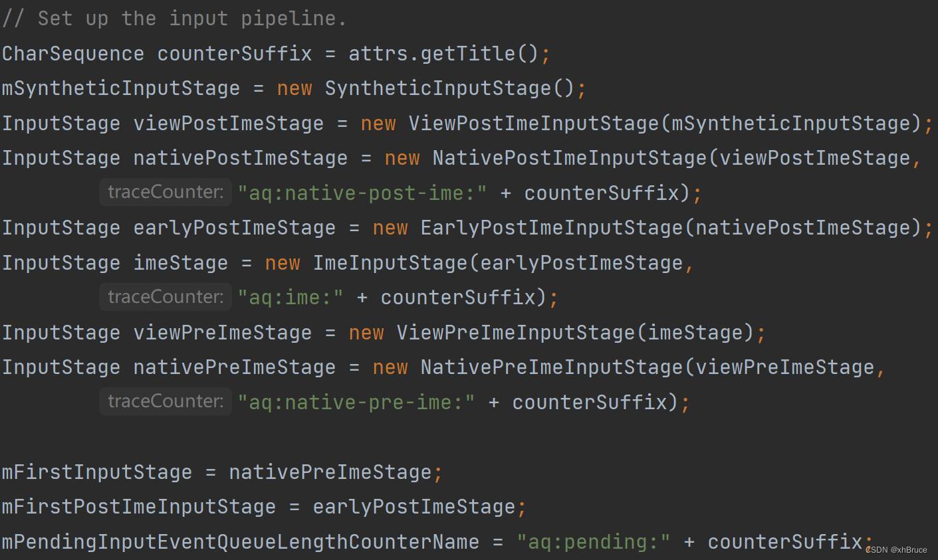
Task: Click the mPendingInputEventQueueLengthCounterName variable
Action: point(239,541)
